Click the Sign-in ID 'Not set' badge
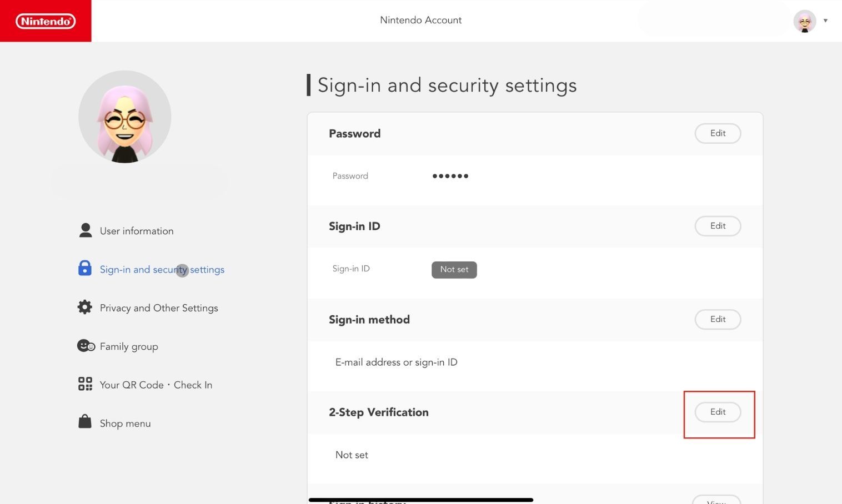 (454, 270)
